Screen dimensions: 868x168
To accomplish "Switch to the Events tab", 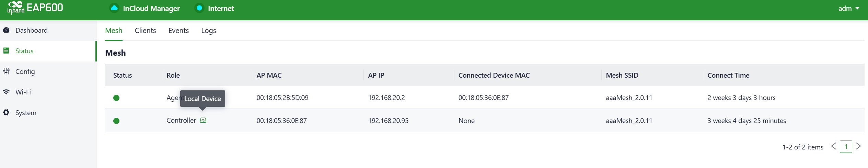I will [x=178, y=31].
